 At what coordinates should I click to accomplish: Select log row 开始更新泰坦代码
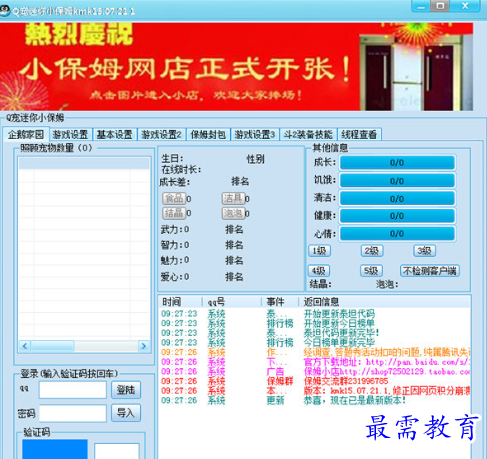pos(315,314)
